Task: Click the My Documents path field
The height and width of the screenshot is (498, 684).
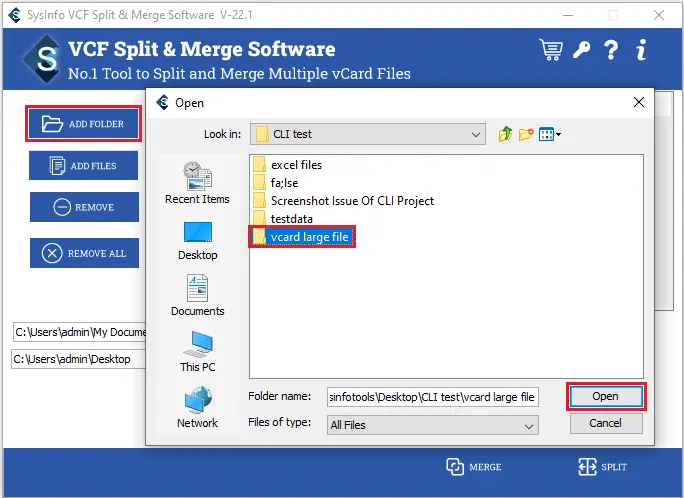Action: (79, 332)
